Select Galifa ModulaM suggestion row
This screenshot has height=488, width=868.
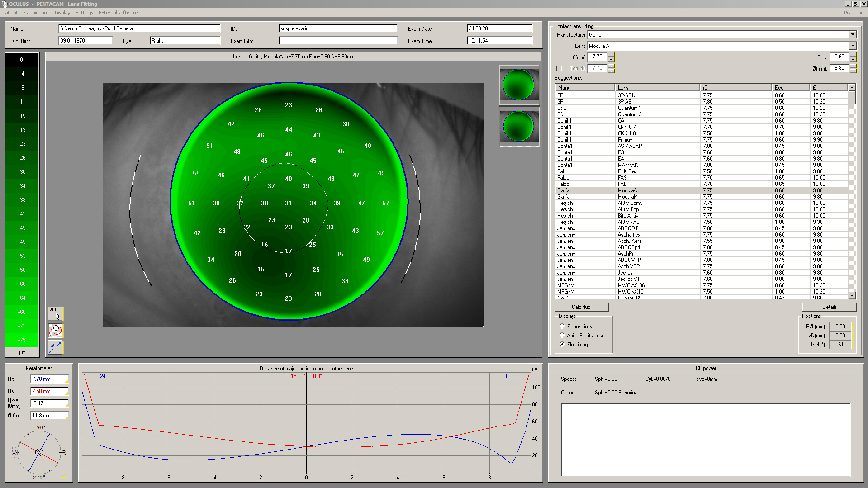[702, 197]
